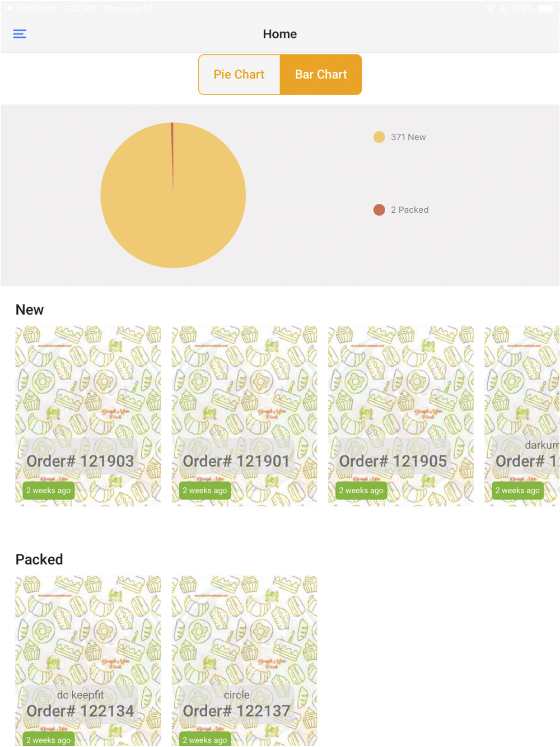Tap the 2 weeks ago badge on Order 121905
Image resolution: width=560 pixels, height=747 pixels.
coord(361,491)
